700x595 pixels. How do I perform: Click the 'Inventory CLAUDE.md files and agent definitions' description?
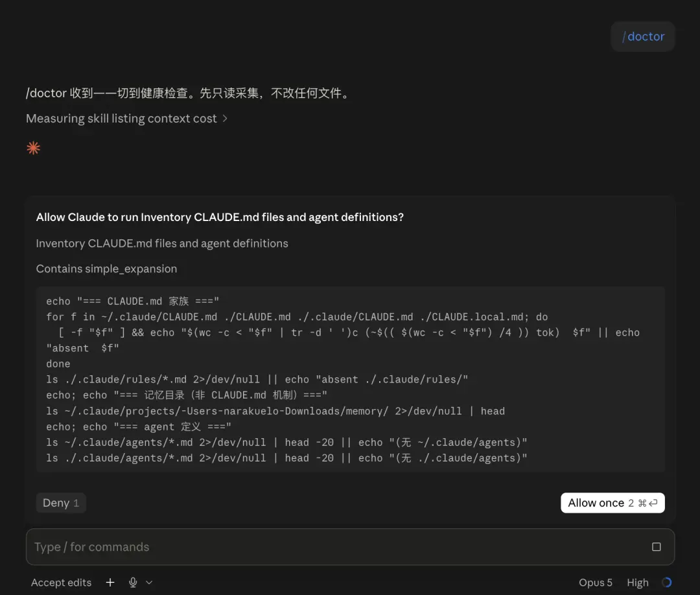(x=162, y=243)
